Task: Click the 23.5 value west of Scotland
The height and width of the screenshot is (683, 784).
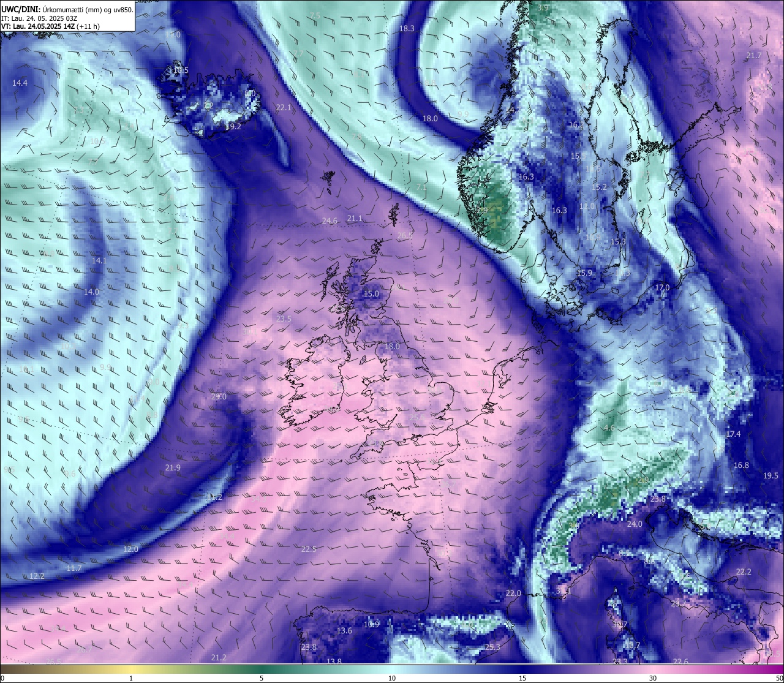Action: click(x=284, y=319)
